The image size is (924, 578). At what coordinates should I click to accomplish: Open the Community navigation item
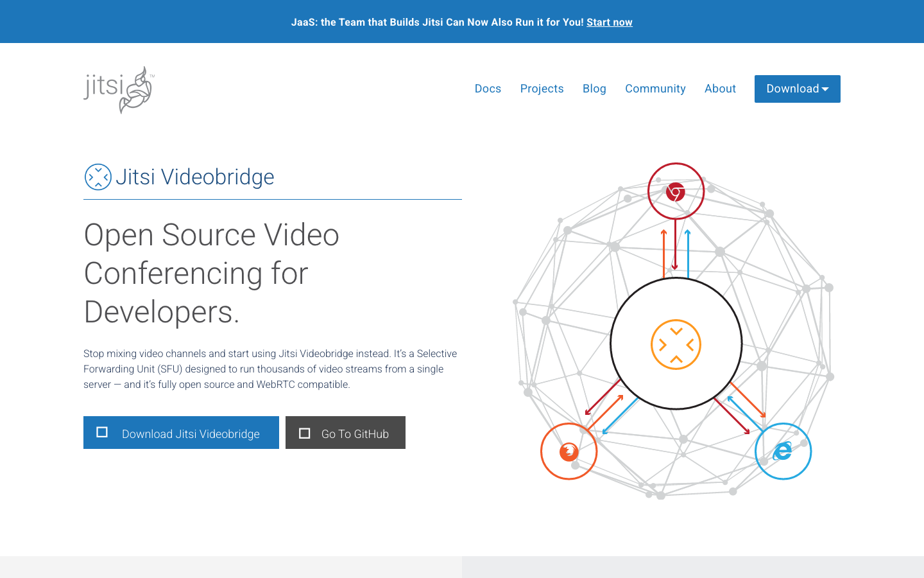coord(655,89)
